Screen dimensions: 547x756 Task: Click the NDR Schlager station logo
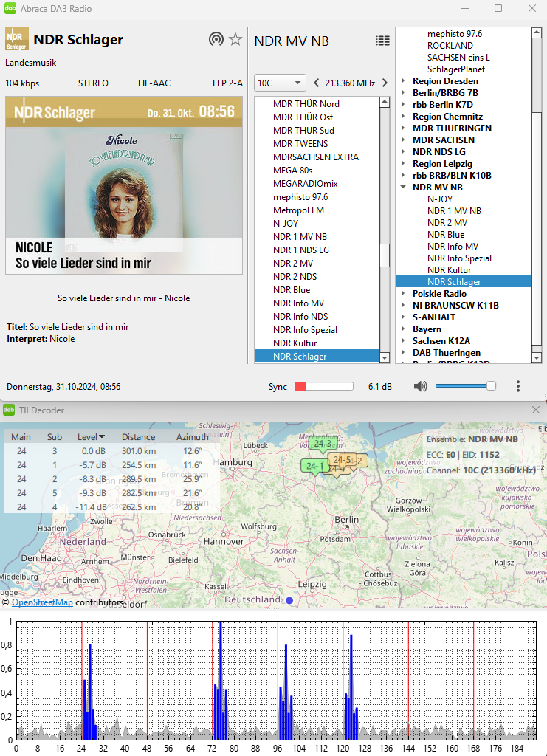[x=17, y=38]
